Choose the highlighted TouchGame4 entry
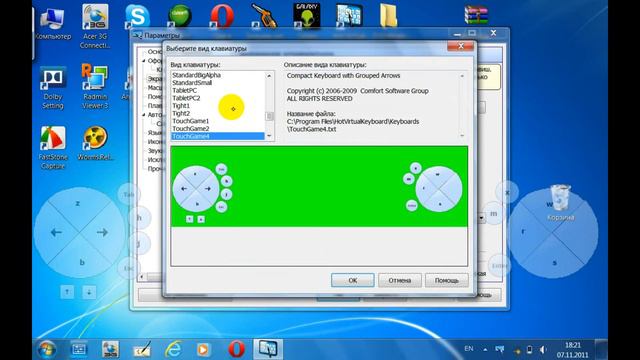Viewport: 640px width, 360px height. pyautogui.click(x=218, y=136)
